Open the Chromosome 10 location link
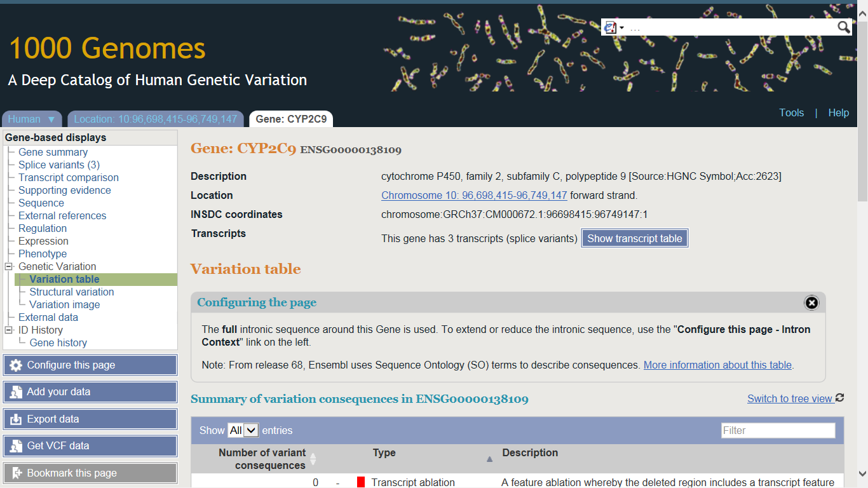 [x=474, y=195]
